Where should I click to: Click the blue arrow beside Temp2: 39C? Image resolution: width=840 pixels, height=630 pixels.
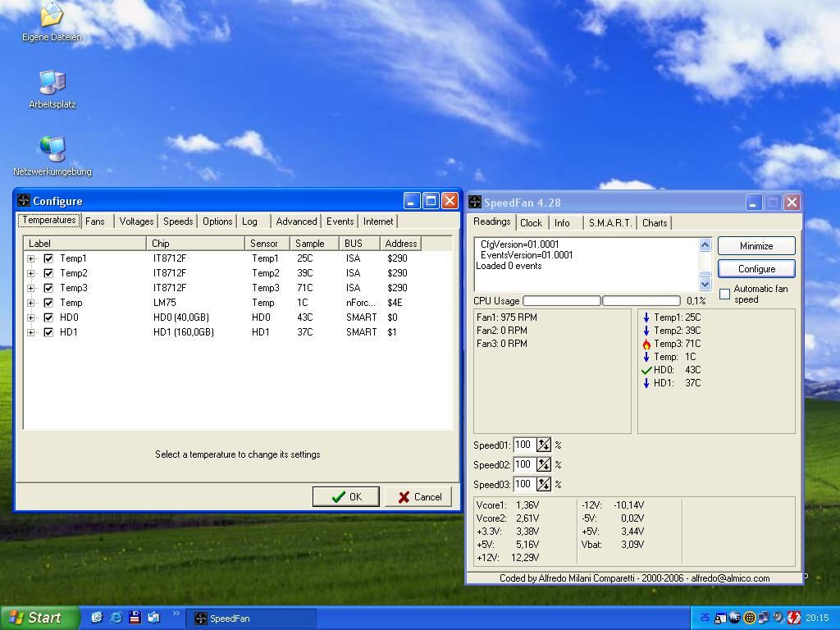tap(646, 331)
